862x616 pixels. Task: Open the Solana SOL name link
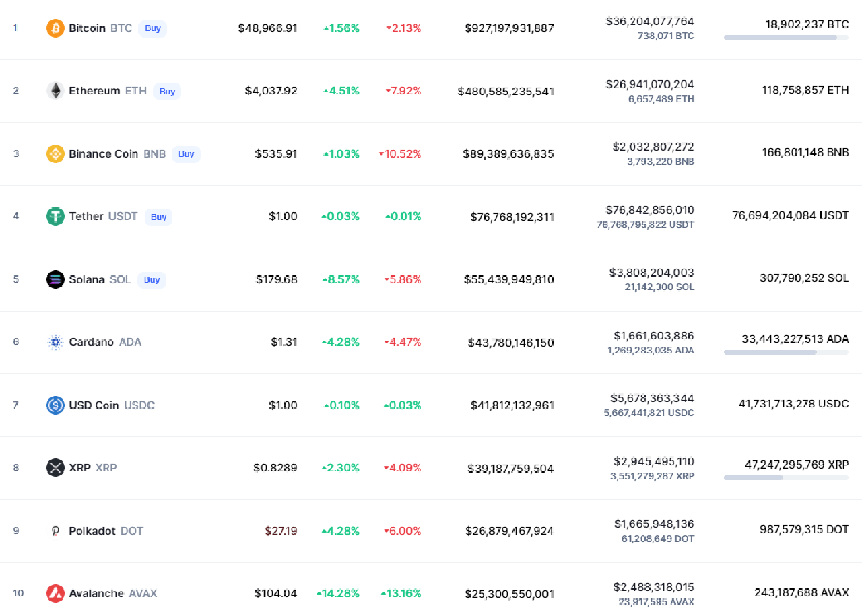coord(100,279)
